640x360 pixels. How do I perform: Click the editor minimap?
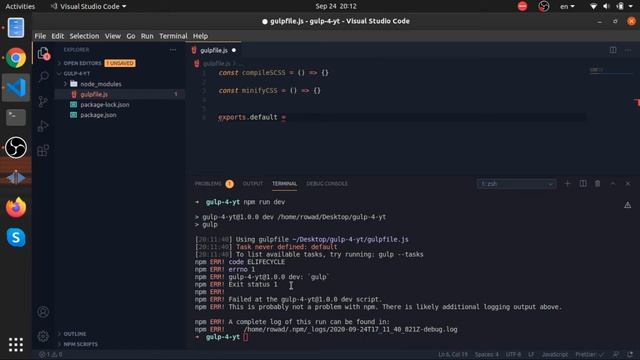click(x=611, y=70)
